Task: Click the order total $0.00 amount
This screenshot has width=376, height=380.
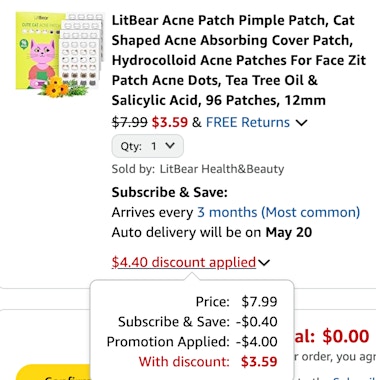Action: pos(346,336)
